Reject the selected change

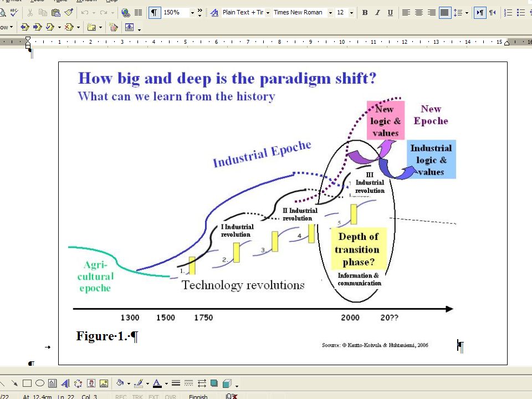coord(69,27)
